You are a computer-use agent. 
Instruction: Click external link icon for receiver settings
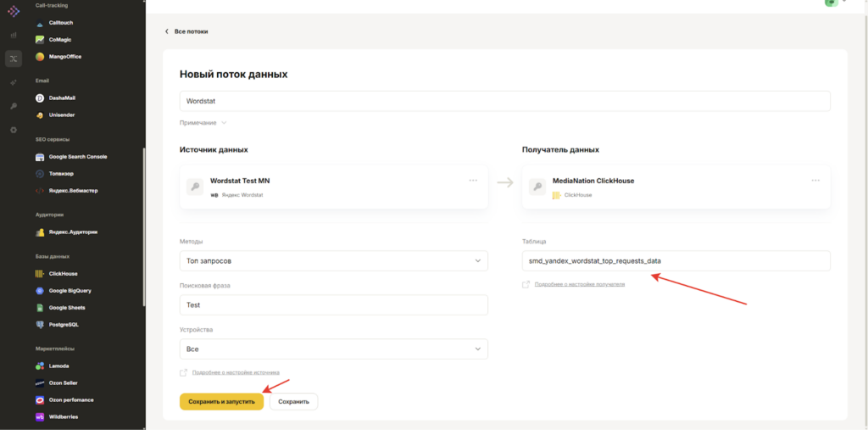pyautogui.click(x=526, y=284)
